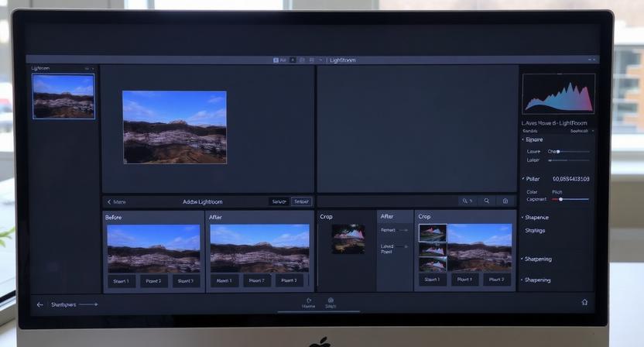Expand the upper Sharpening section

point(522,259)
